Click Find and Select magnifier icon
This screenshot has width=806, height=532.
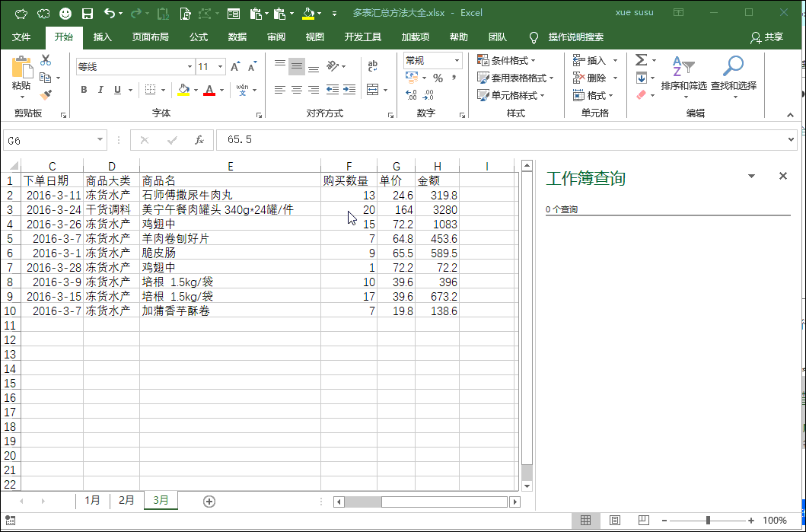tap(734, 74)
